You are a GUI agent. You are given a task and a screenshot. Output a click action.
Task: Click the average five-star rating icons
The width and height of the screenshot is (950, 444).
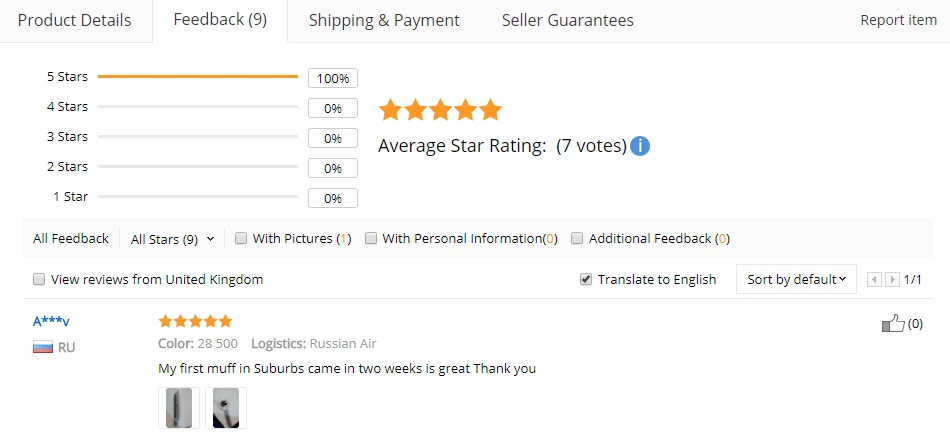coord(440,110)
